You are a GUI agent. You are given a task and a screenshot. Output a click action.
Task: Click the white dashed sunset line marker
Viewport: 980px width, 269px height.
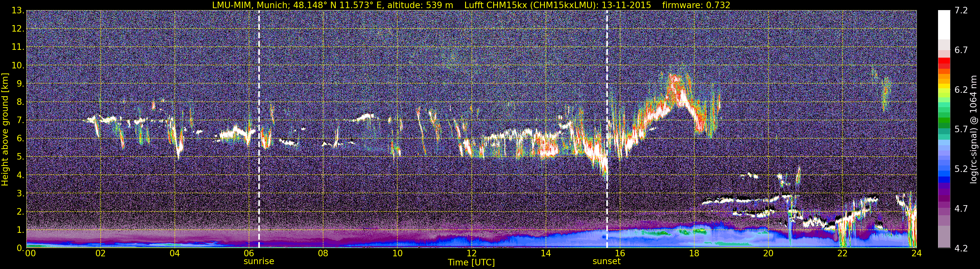[607, 129]
